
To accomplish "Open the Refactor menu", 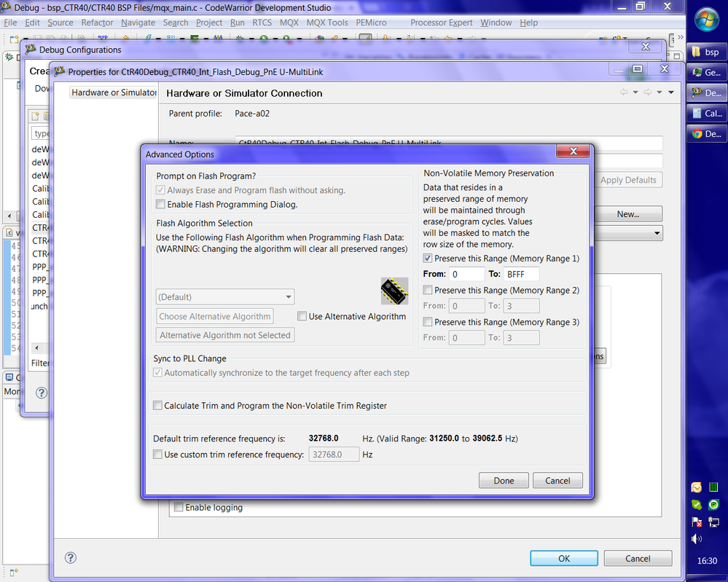I will (x=97, y=23).
